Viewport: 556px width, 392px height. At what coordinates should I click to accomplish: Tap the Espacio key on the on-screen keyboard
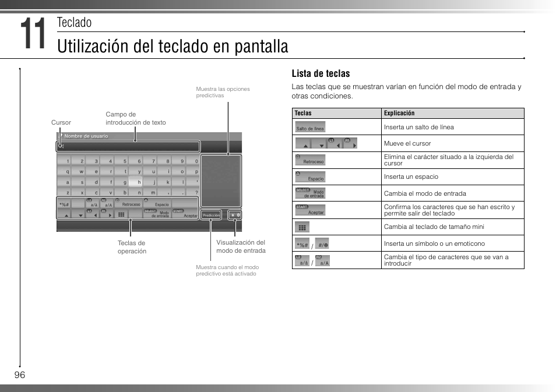click(x=156, y=203)
